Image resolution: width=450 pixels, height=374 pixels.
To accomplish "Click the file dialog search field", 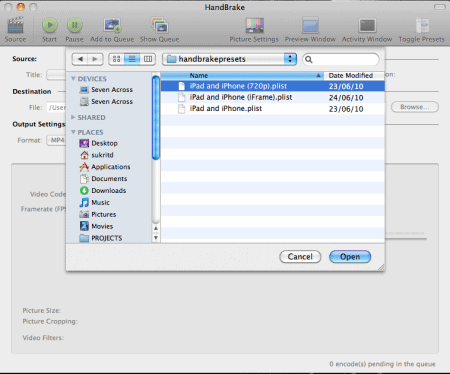I will [341, 59].
